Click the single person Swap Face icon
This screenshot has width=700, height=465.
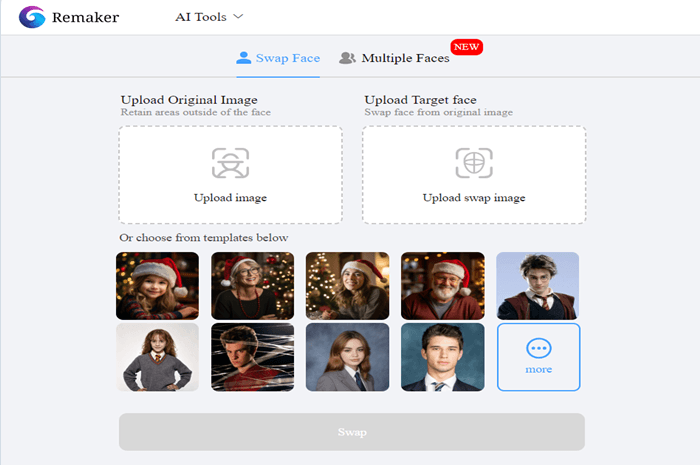coord(244,58)
